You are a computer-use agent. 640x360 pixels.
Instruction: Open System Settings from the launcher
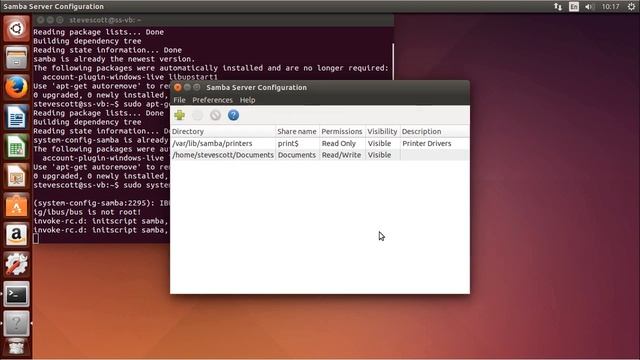point(16,264)
